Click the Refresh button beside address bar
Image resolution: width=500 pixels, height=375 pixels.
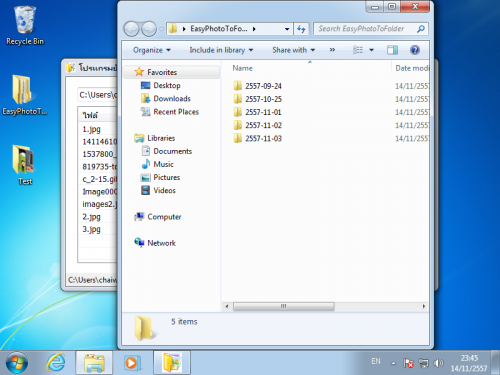pyautogui.click(x=301, y=29)
